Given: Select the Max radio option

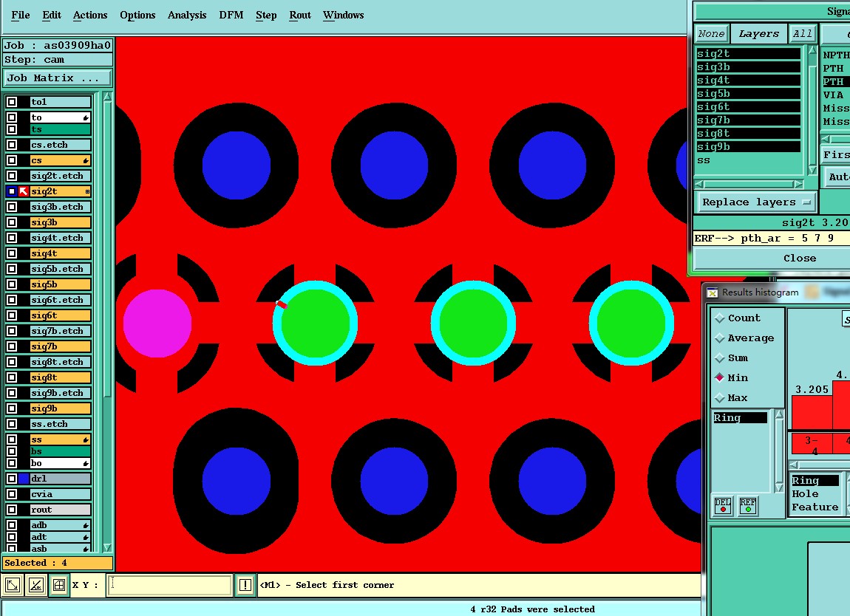Looking at the screenshot, I should point(719,397).
